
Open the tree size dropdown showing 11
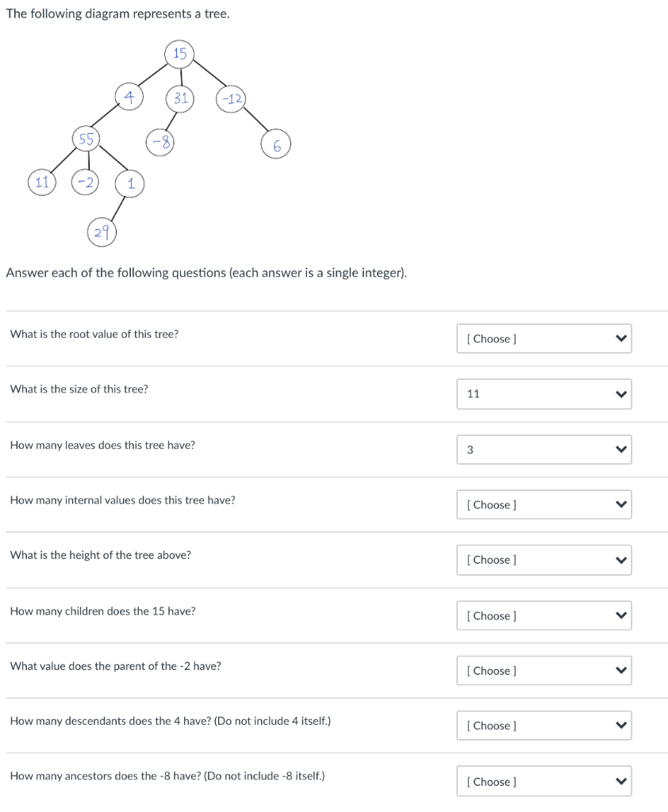click(543, 394)
